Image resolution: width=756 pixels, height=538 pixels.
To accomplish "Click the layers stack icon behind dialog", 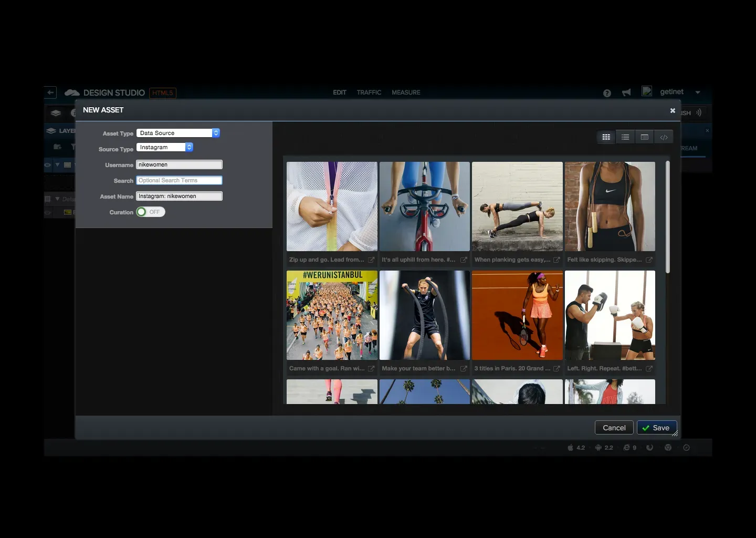I will pyautogui.click(x=56, y=113).
